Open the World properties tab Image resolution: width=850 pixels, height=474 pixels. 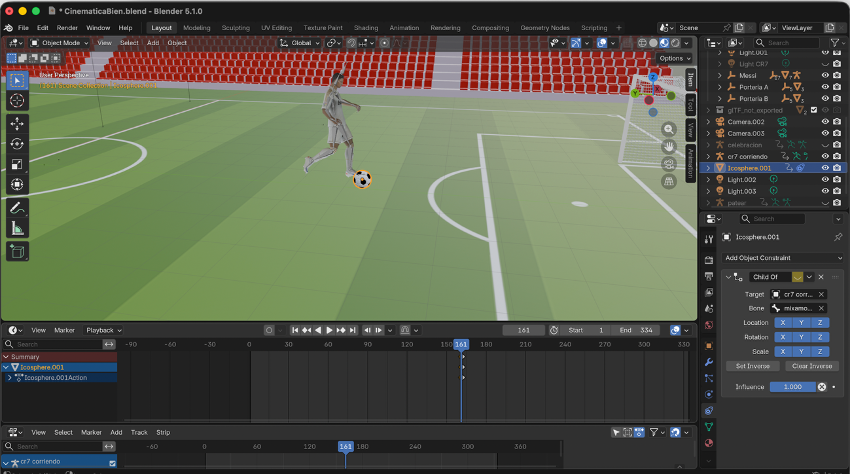(x=709, y=325)
